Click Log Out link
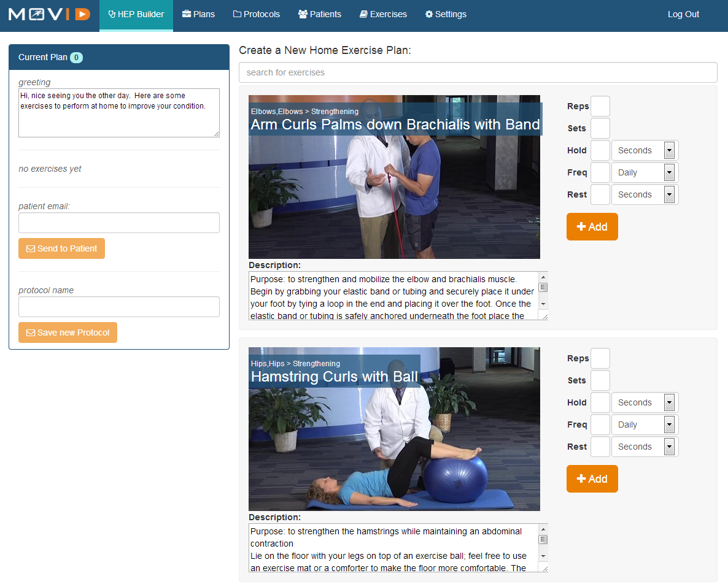Image resolution: width=728 pixels, height=584 pixels. click(x=683, y=14)
